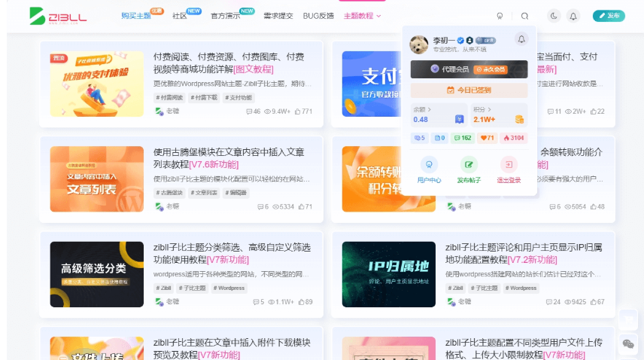
Task: Click the WeChat floating icon
Action: (x=628, y=343)
